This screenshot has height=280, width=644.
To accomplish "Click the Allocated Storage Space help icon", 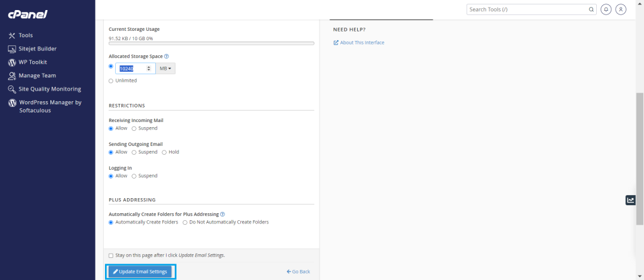I will pyautogui.click(x=167, y=56).
